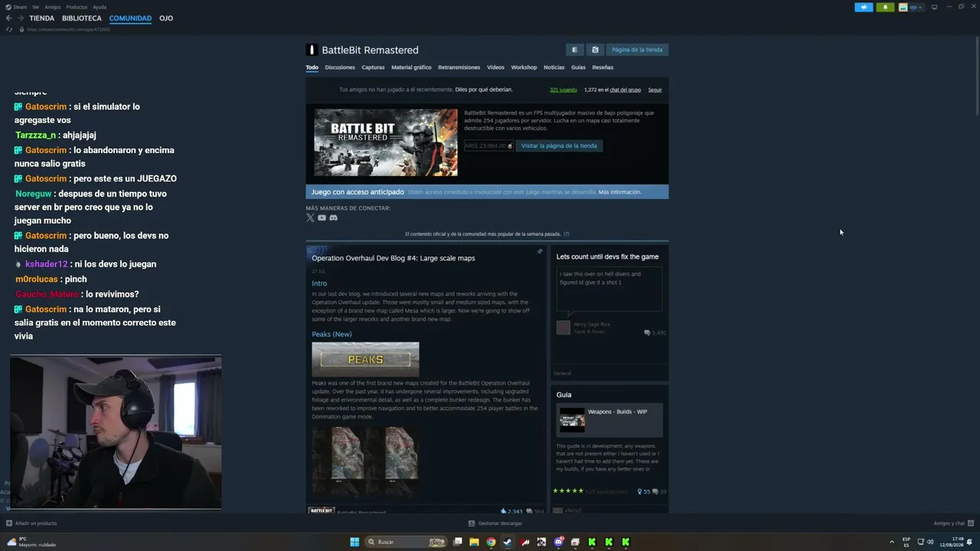
Task: Expand the 'ojo' account dropdown
Action: [915, 7]
